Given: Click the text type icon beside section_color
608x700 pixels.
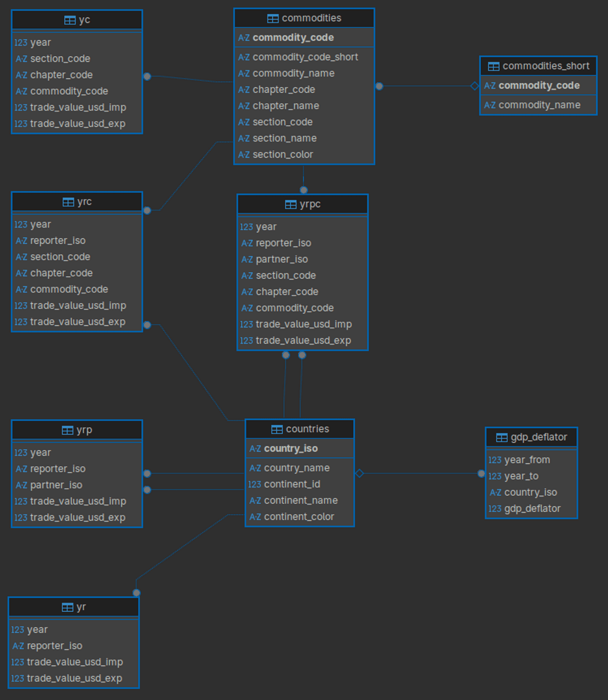Looking at the screenshot, I should coord(244,155).
